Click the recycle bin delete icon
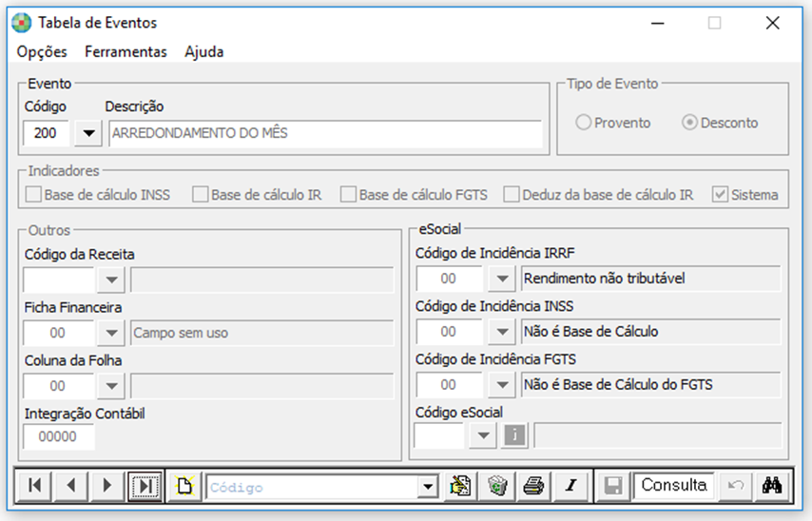Image resolution: width=812 pixels, height=521 pixels. pyautogui.click(x=496, y=486)
